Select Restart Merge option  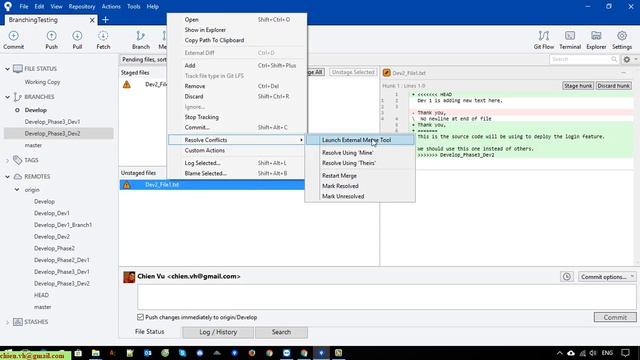[360, 176]
